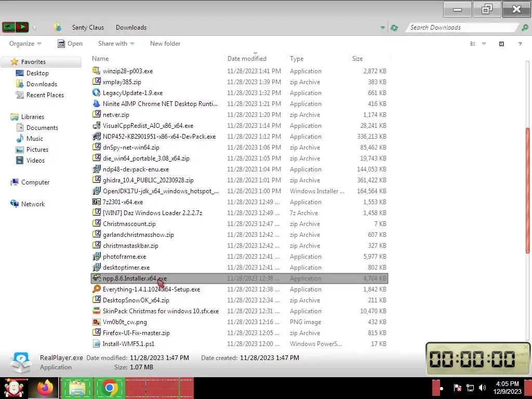Image resolution: width=532 pixels, height=399 pixels.
Task: Select Vm0b0t_cw.png image icon
Action: point(96,322)
